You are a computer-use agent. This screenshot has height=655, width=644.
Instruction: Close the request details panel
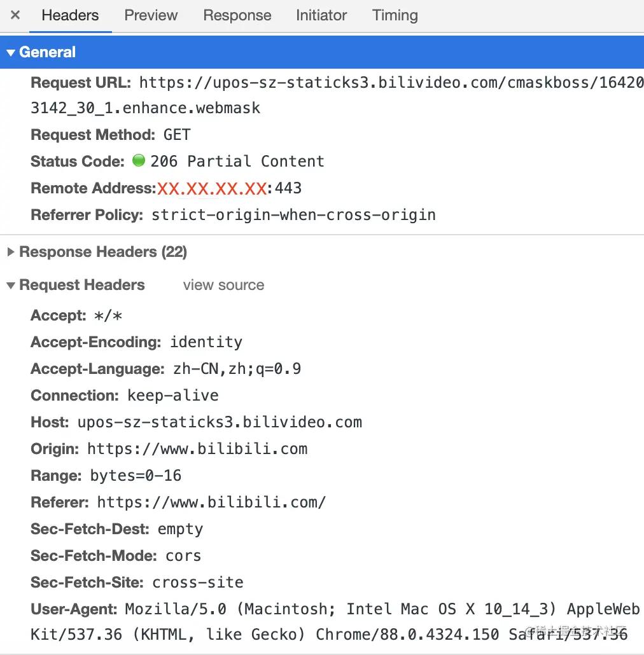(x=15, y=15)
